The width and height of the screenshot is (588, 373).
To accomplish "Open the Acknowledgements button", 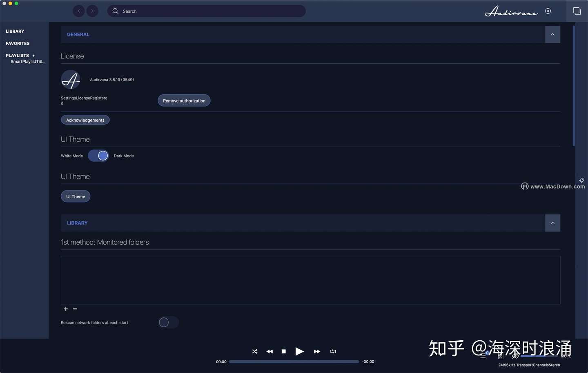I will pyautogui.click(x=85, y=120).
